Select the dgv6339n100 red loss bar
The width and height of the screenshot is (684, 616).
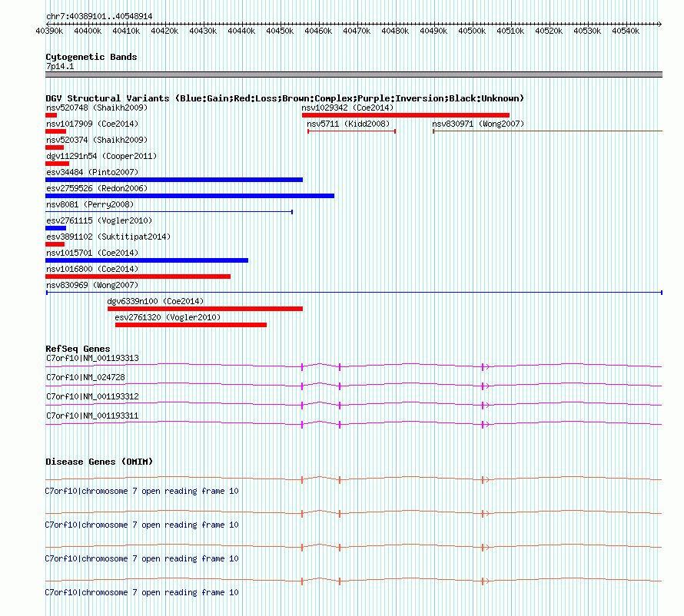tap(205, 309)
